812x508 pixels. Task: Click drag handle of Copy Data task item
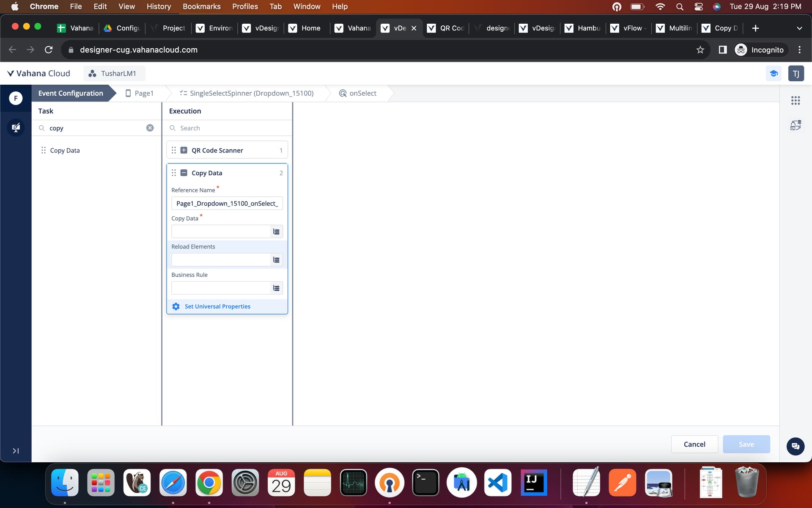click(43, 150)
